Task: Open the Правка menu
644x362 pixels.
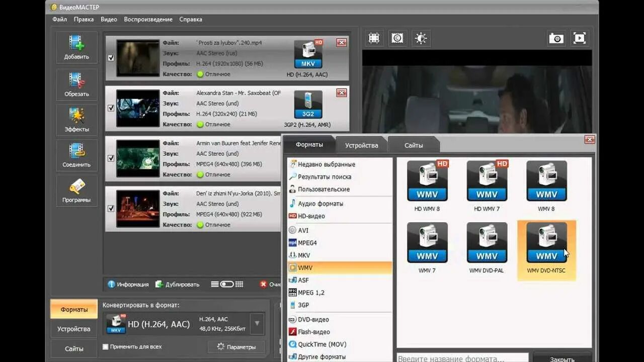Action: click(84, 19)
